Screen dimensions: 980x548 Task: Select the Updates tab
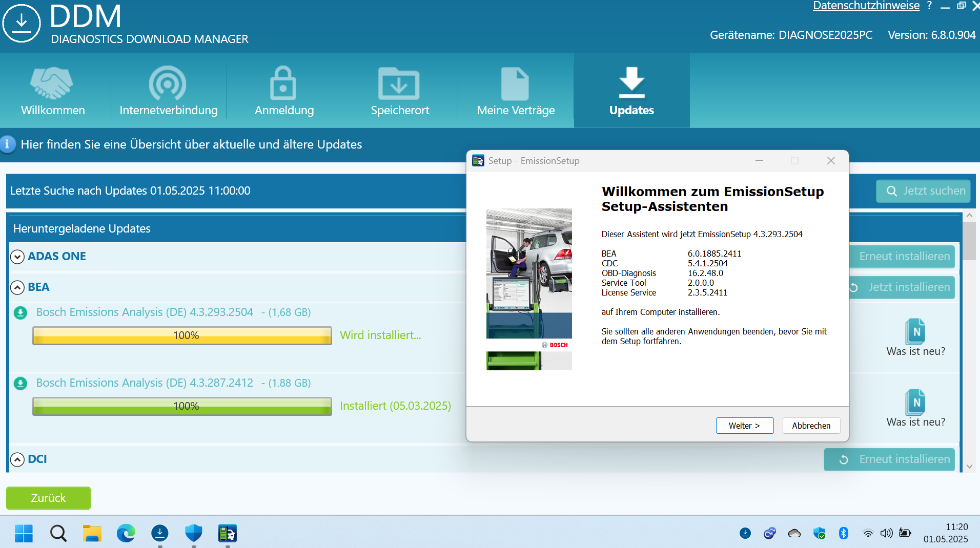(x=631, y=91)
